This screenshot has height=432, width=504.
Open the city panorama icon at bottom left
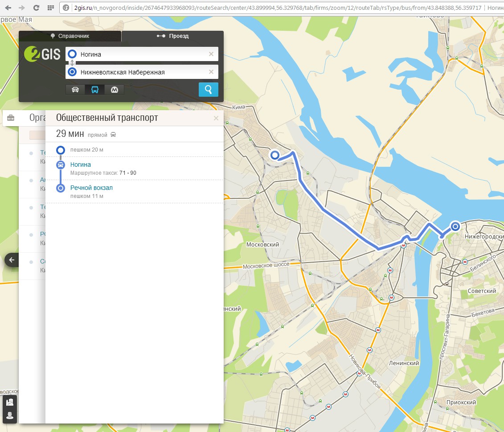pyautogui.click(x=10, y=402)
